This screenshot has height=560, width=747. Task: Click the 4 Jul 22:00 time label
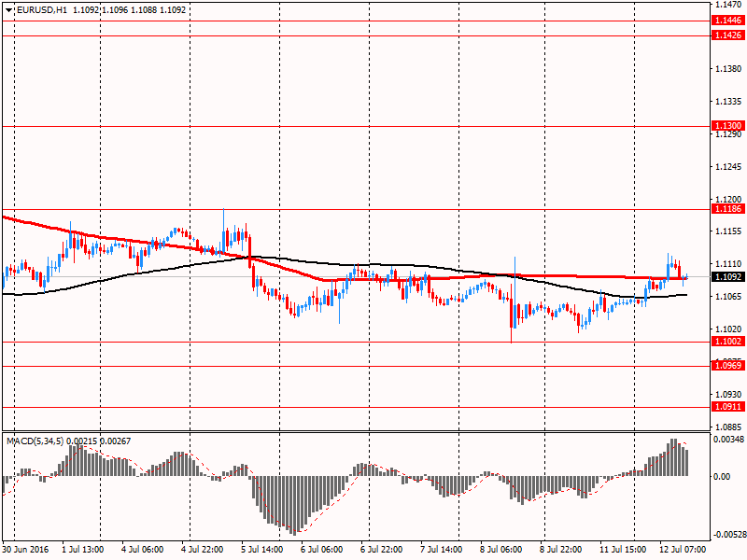click(x=202, y=550)
